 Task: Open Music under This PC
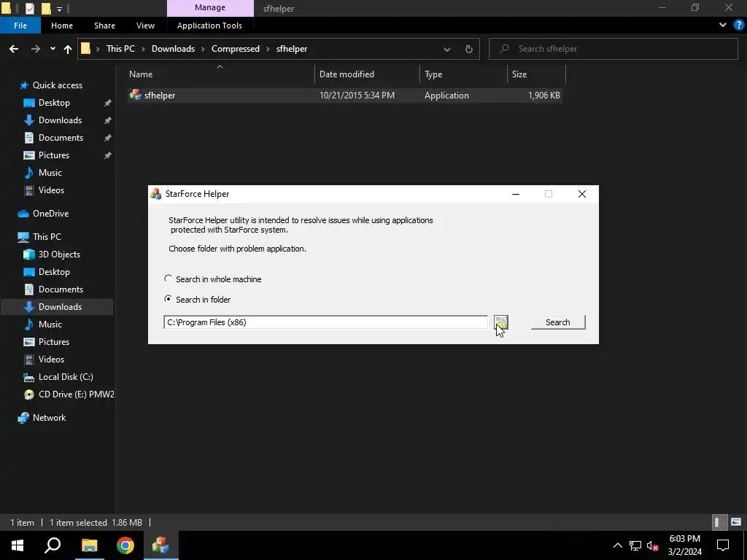tap(50, 324)
